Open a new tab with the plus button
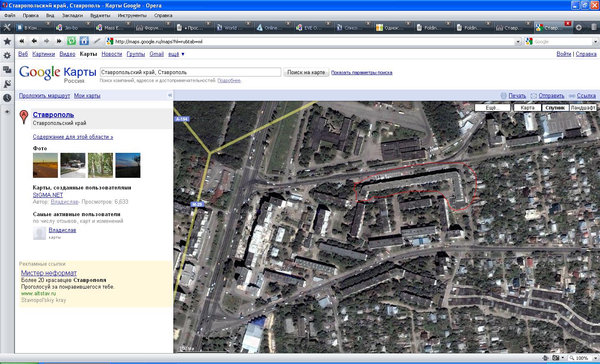Viewport: 600px width, 364px height. click(x=579, y=27)
